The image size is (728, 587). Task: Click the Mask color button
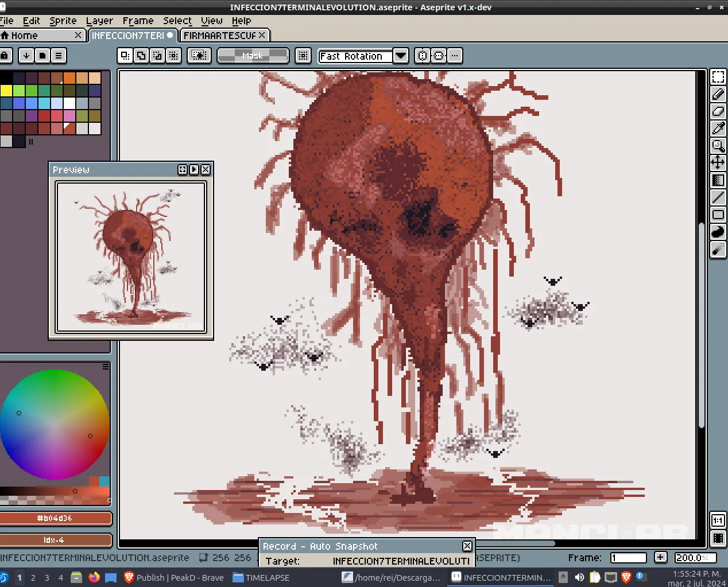point(253,56)
